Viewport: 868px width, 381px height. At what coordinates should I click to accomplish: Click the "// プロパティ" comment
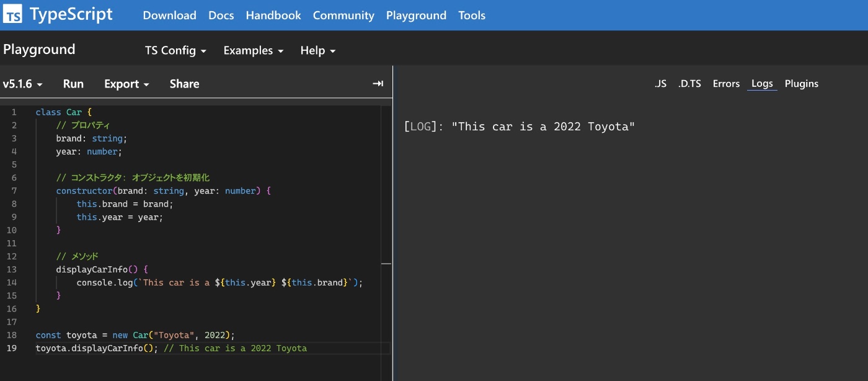(x=83, y=125)
